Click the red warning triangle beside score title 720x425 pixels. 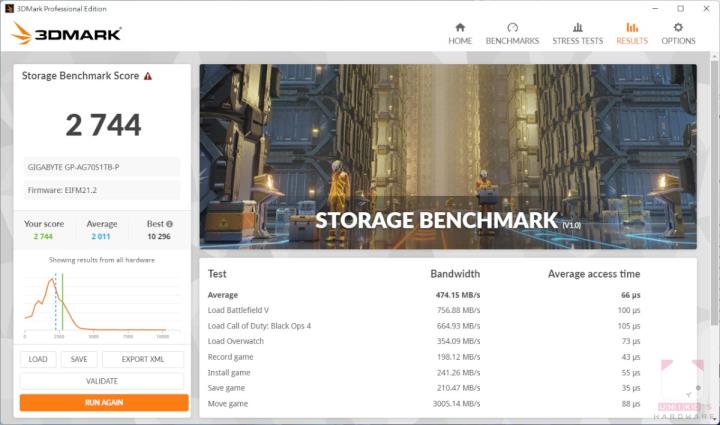pos(148,76)
